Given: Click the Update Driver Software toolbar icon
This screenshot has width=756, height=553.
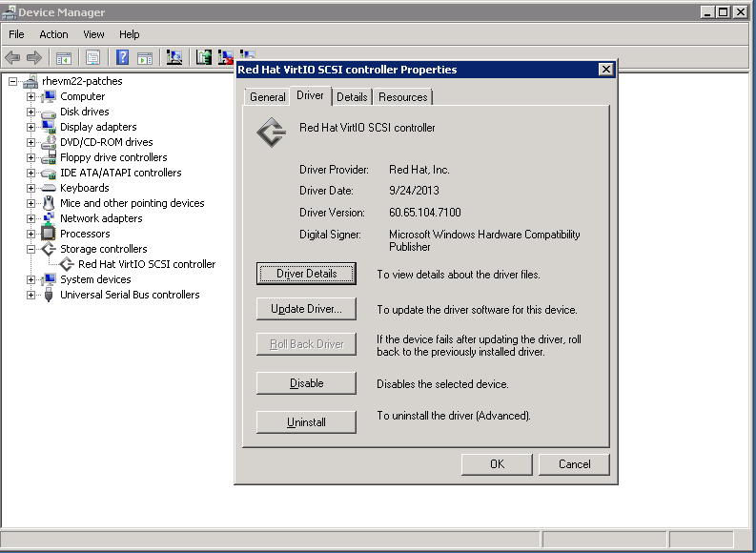Looking at the screenshot, I should (203, 57).
